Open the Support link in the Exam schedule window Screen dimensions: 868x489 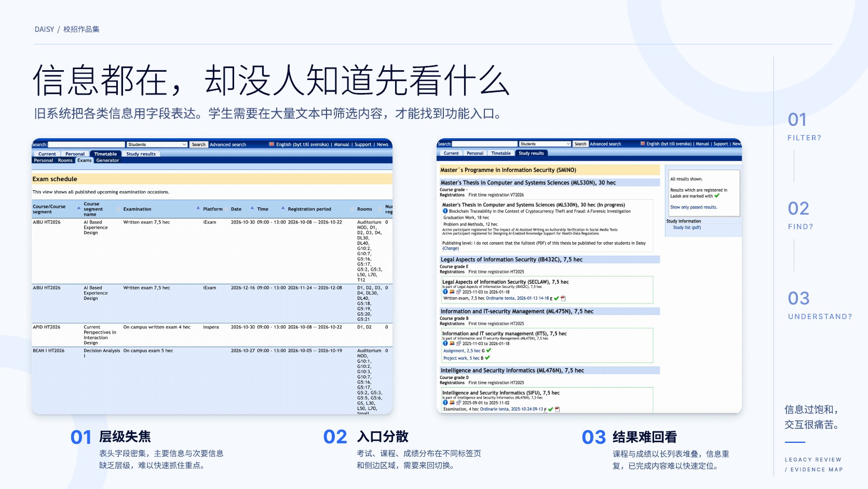(363, 144)
